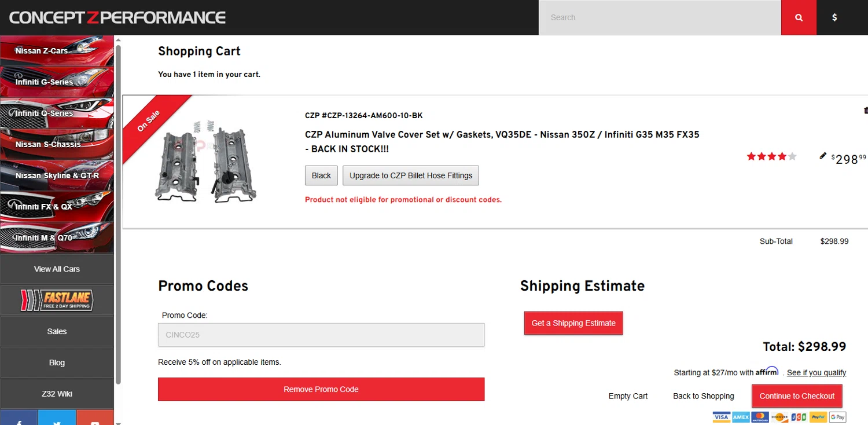
Task: Click the Fastlane free shipping banner
Action: click(x=57, y=300)
